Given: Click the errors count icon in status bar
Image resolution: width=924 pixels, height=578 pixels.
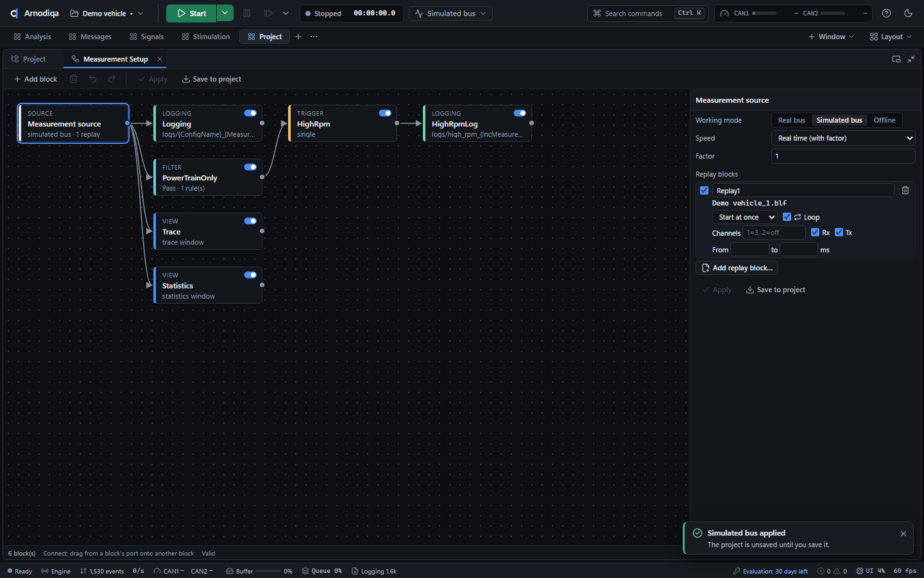Looking at the screenshot, I should point(821,571).
